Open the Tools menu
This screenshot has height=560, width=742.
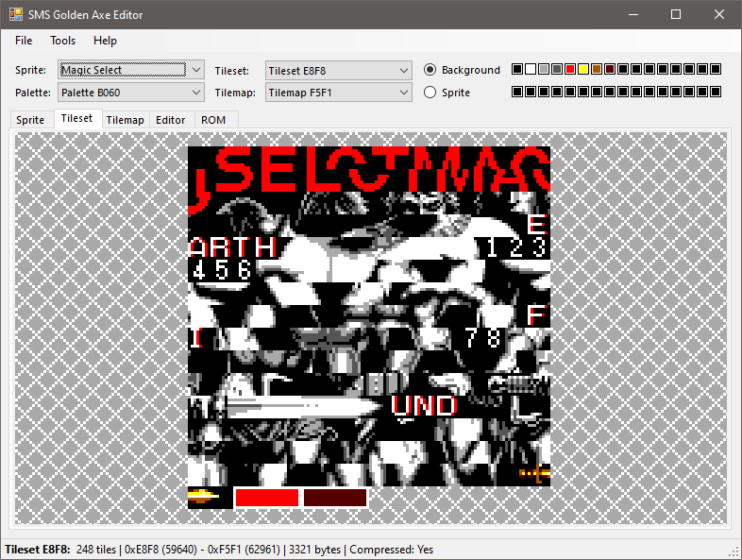(x=63, y=41)
